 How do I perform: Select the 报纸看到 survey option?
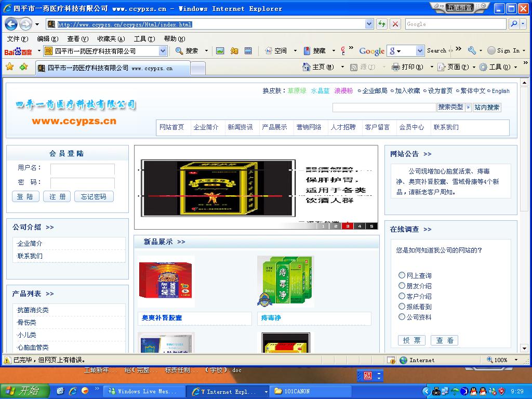(x=402, y=307)
